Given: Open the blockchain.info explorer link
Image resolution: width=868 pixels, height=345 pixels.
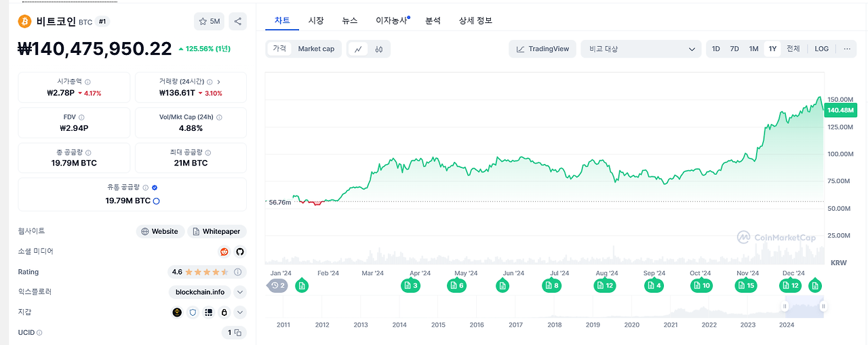Looking at the screenshot, I should [200, 292].
